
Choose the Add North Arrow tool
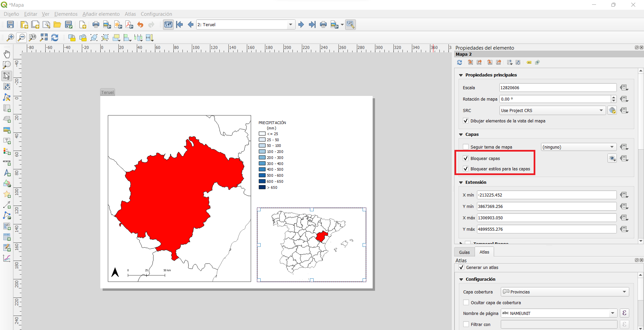pyautogui.click(x=7, y=173)
